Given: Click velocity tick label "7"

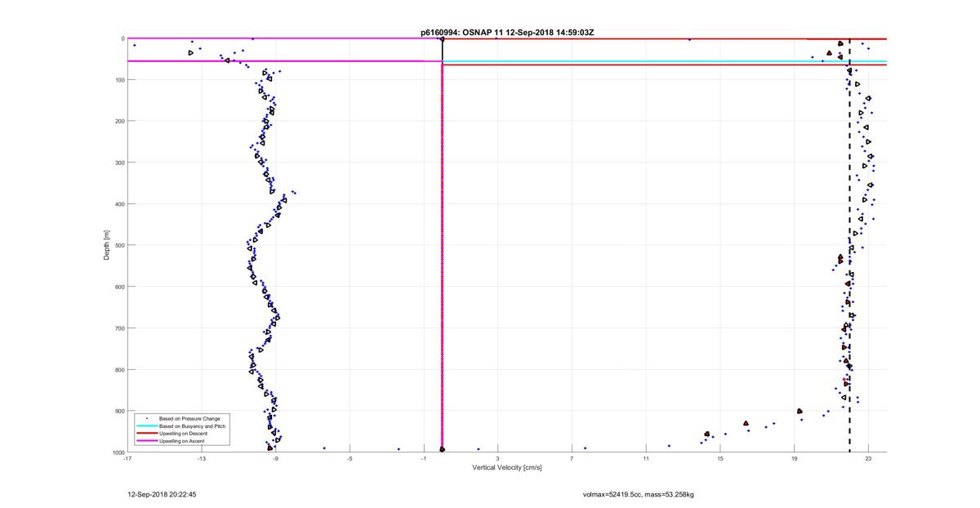Looking at the screenshot, I should pyautogui.click(x=572, y=459).
